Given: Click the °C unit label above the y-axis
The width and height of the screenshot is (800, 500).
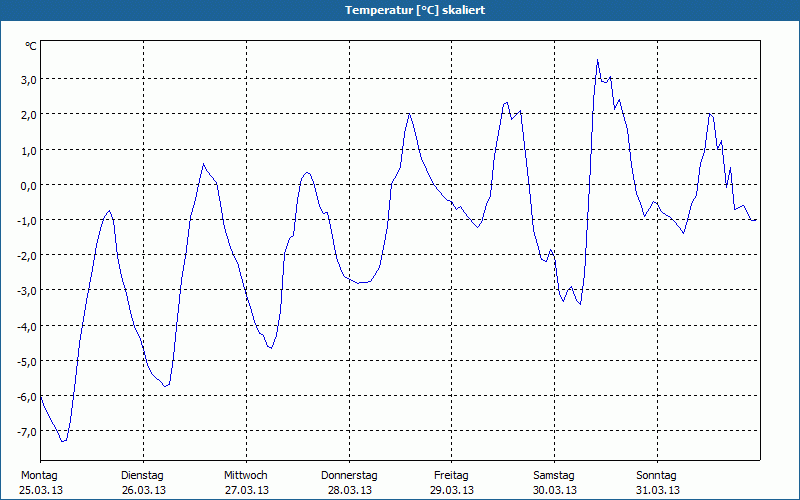Looking at the screenshot, I should click(31, 46).
